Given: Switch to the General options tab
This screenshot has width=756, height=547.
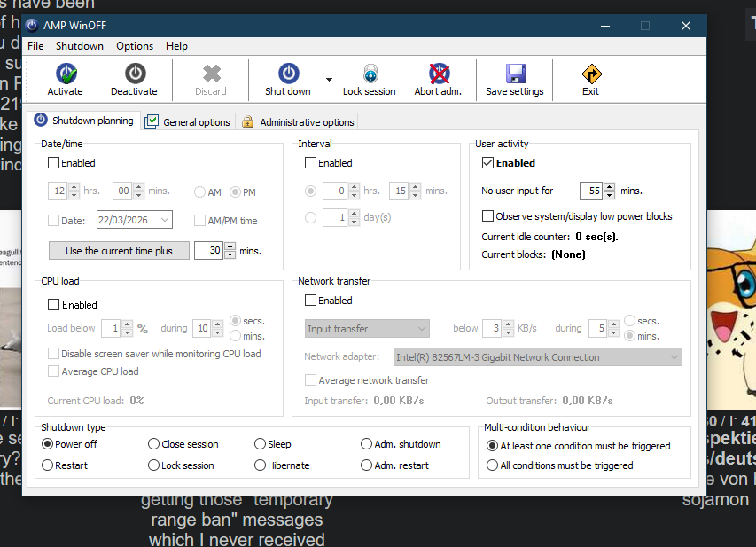Looking at the screenshot, I should [x=188, y=122].
